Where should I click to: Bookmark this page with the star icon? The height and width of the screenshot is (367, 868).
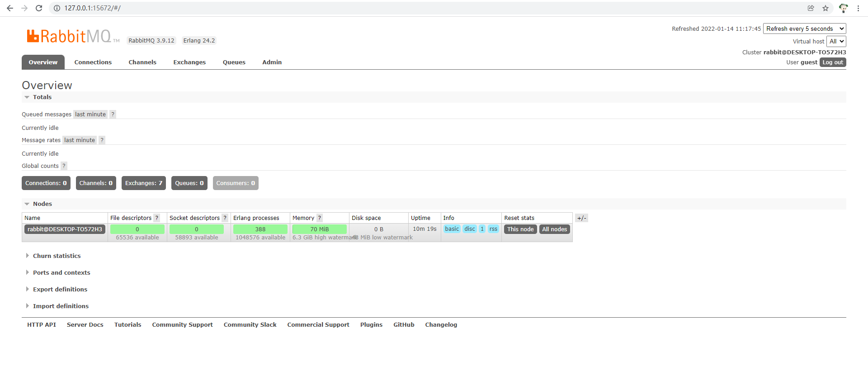coord(826,8)
